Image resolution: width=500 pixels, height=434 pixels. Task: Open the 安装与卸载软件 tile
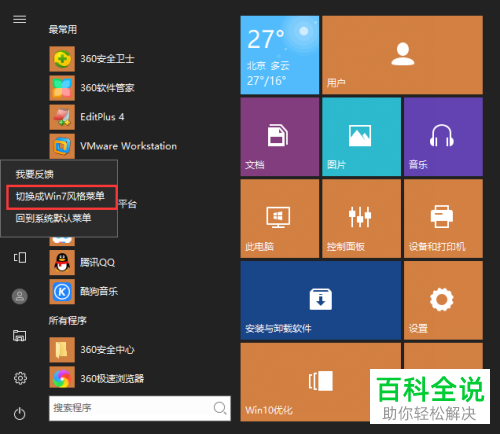[x=321, y=300]
